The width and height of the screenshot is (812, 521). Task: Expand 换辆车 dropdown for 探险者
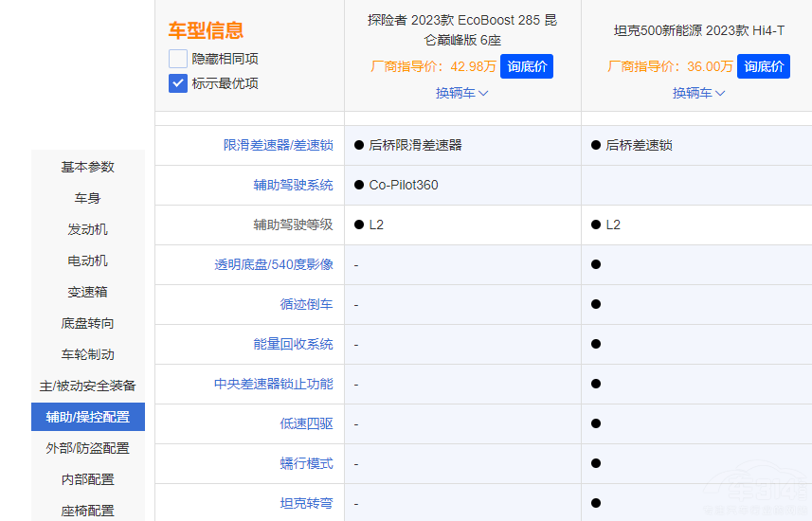point(461,93)
